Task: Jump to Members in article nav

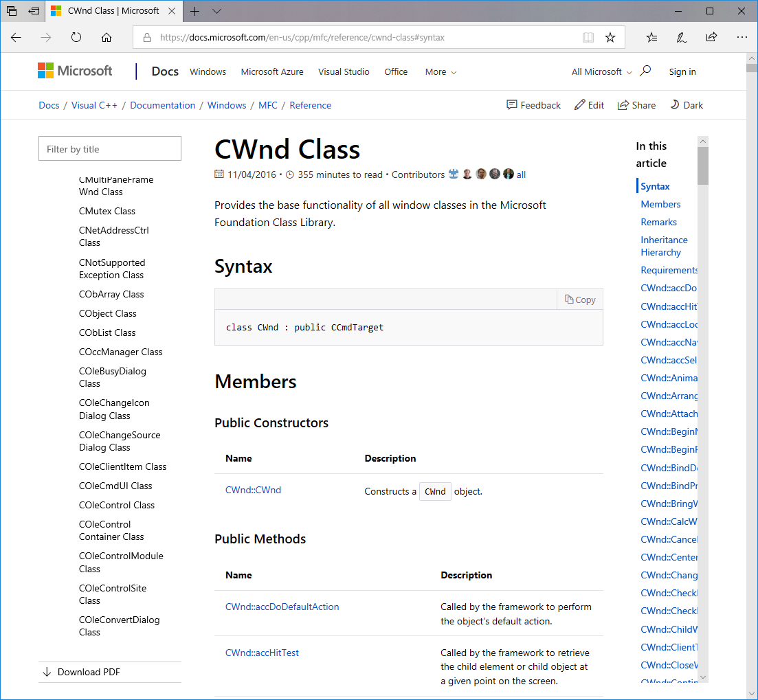Action: click(660, 204)
